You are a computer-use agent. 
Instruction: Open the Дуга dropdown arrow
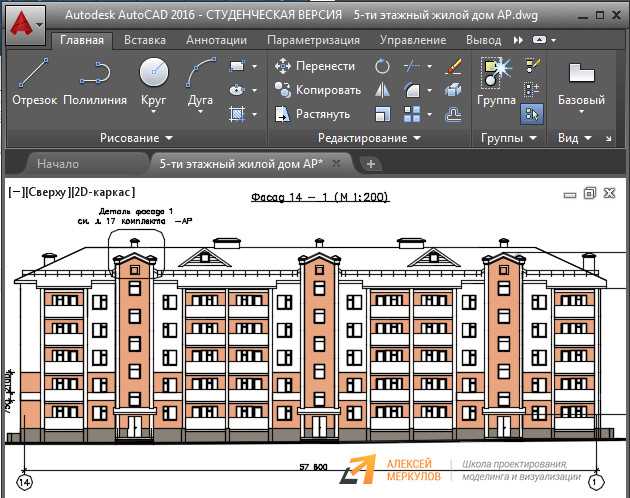200,112
